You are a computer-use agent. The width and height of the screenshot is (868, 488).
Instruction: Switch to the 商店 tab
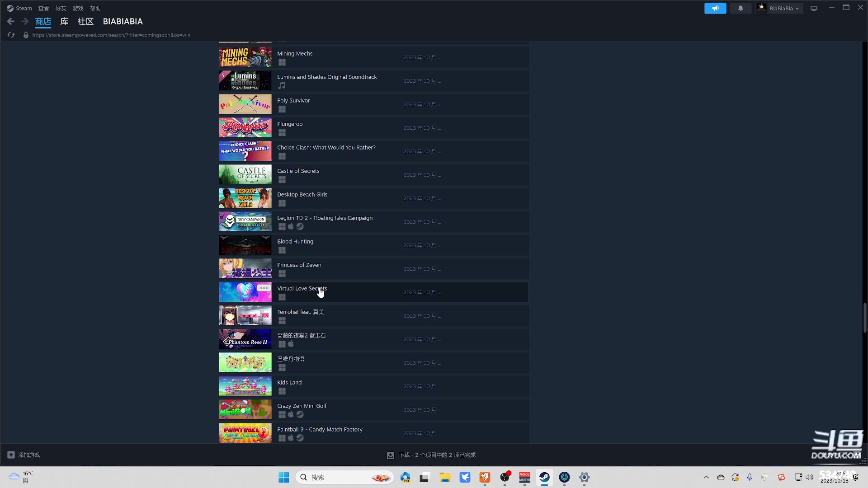click(x=43, y=21)
